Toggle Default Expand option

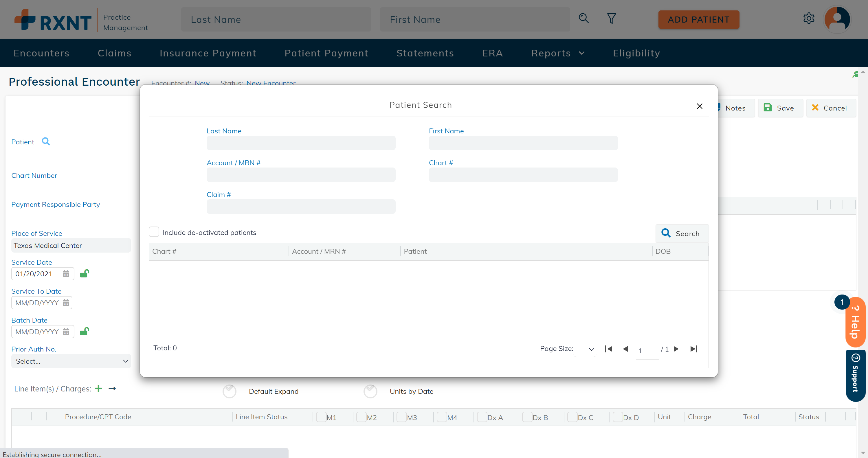point(230,391)
